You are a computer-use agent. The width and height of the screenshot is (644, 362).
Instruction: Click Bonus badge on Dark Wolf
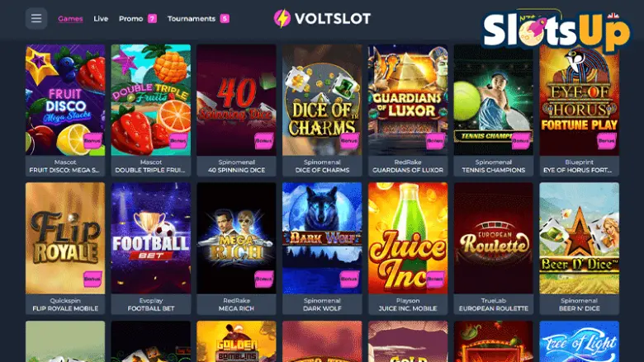point(349,279)
